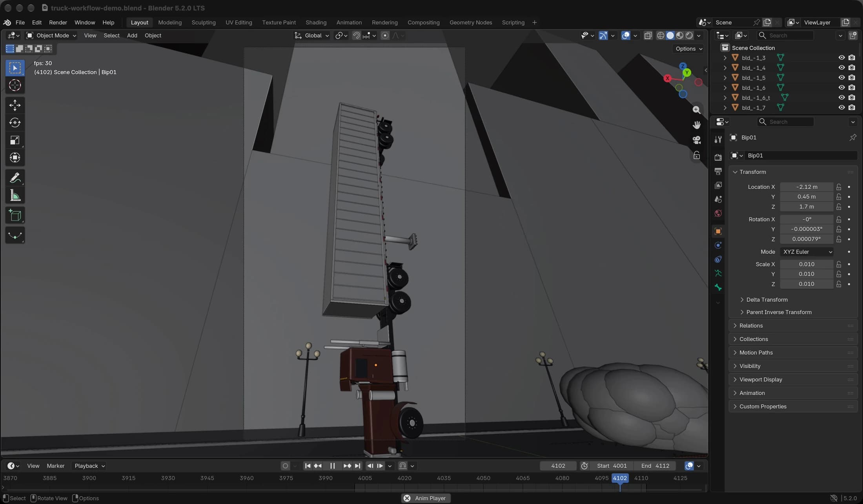
Task: Open the Output printer properties tab
Action: click(718, 171)
